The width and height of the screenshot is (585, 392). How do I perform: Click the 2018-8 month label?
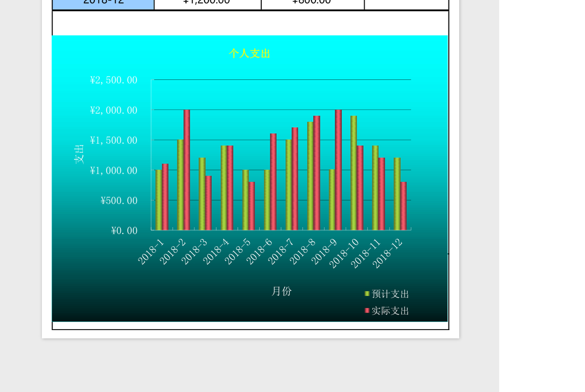click(303, 252)
